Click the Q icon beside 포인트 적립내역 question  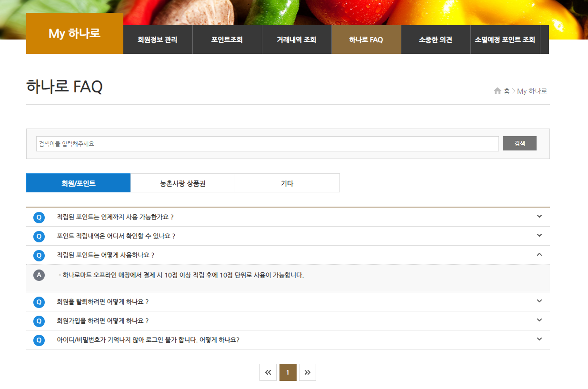[39, 235]
